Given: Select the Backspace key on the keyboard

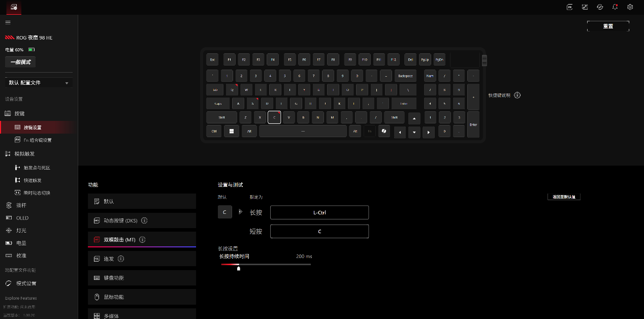Looking at the screenshot, I should (x=405, y=76).
